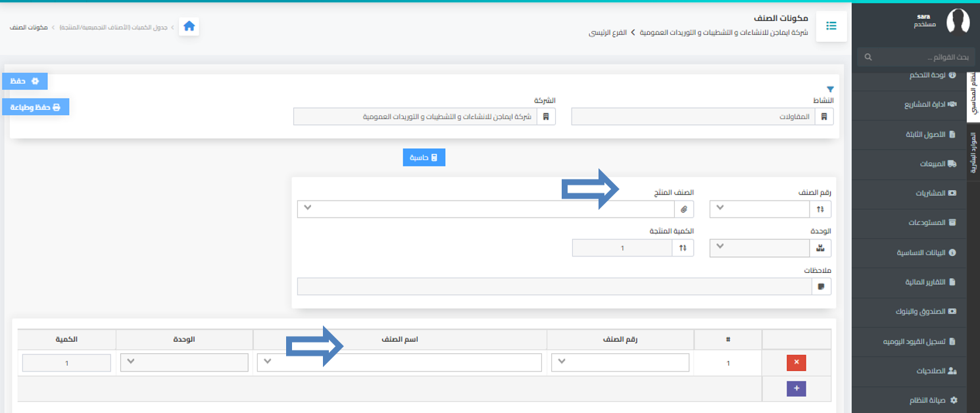Add a new row with the plus button
980x413 pixels.
(796, 389)
